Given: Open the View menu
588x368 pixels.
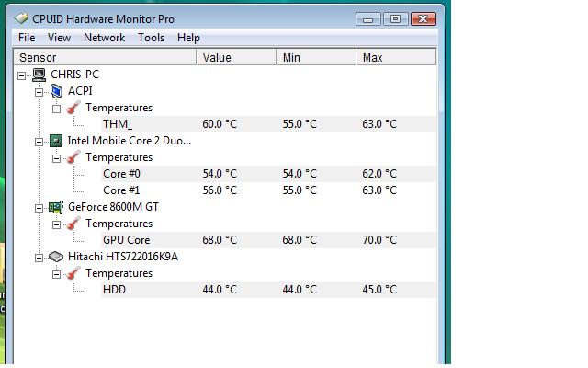Looking at the screenshot, I should click(x=59, y=38).
